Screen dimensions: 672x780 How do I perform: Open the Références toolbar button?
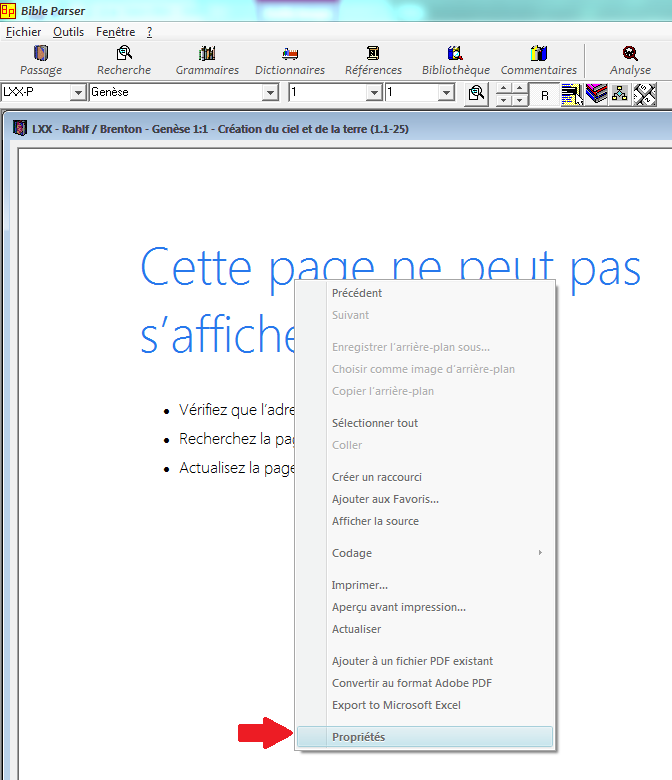click(373, 61)
